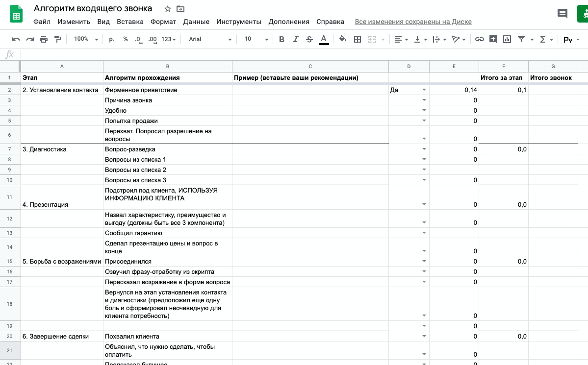Image resolution: width=588 pixels, height=365 pixels.
Task: Select row 7 by its row number
Action: [x=10, y=149]
